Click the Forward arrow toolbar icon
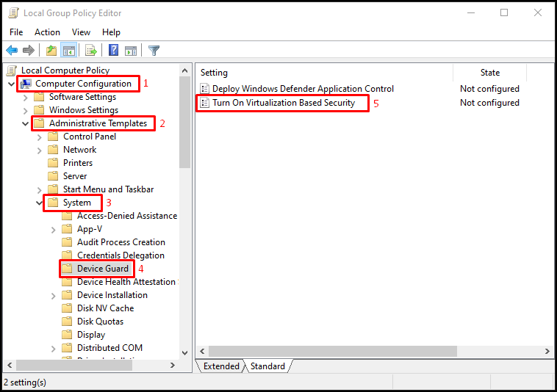557x392 pixels. coord(29,51)
